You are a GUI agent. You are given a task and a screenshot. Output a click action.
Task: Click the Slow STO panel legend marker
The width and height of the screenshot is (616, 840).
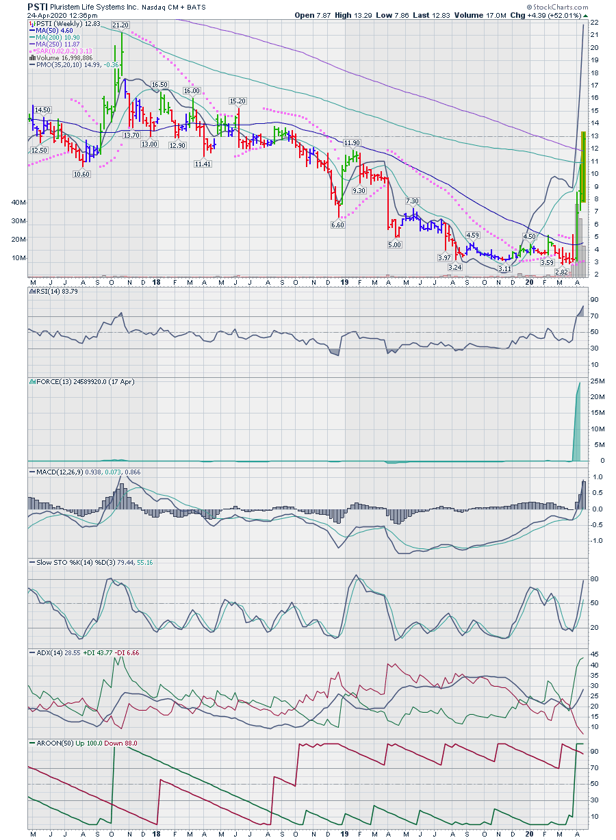[31, 562]
